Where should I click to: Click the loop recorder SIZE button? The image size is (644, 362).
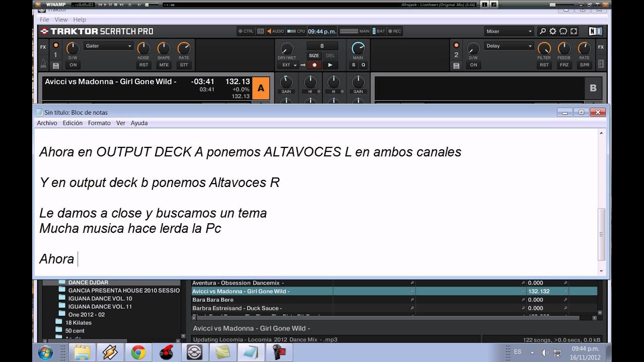314,56
